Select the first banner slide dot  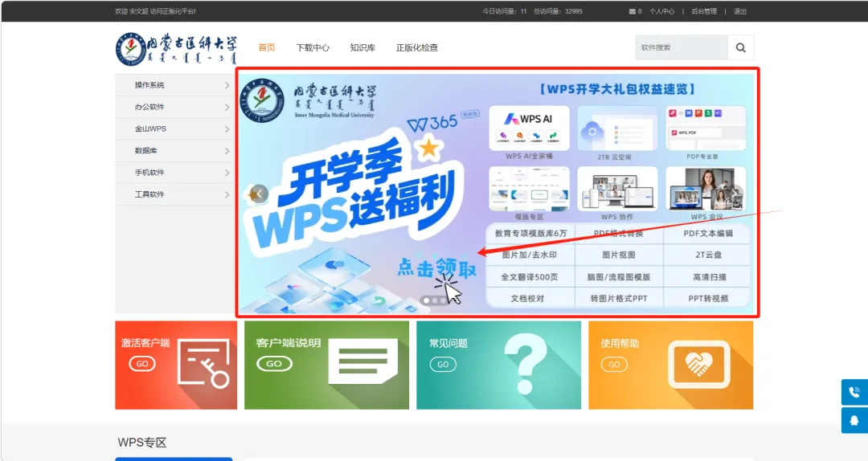[x=426, y=300]
